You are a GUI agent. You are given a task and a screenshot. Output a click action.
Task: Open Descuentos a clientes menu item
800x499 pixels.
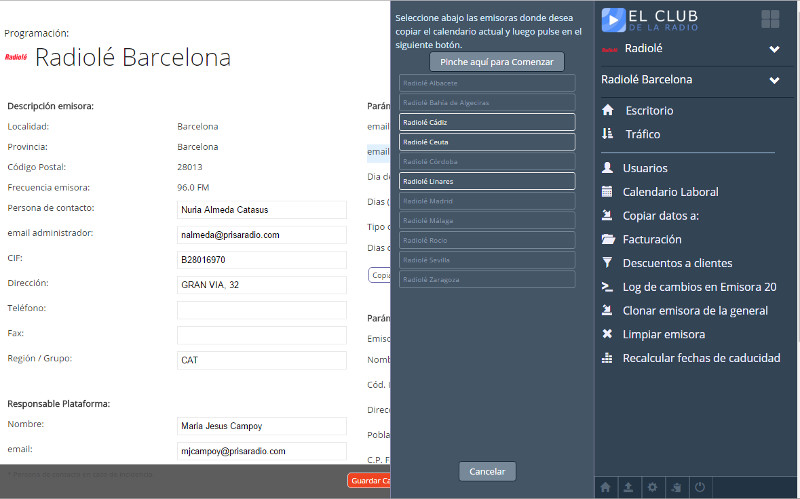tap(678, 263)
